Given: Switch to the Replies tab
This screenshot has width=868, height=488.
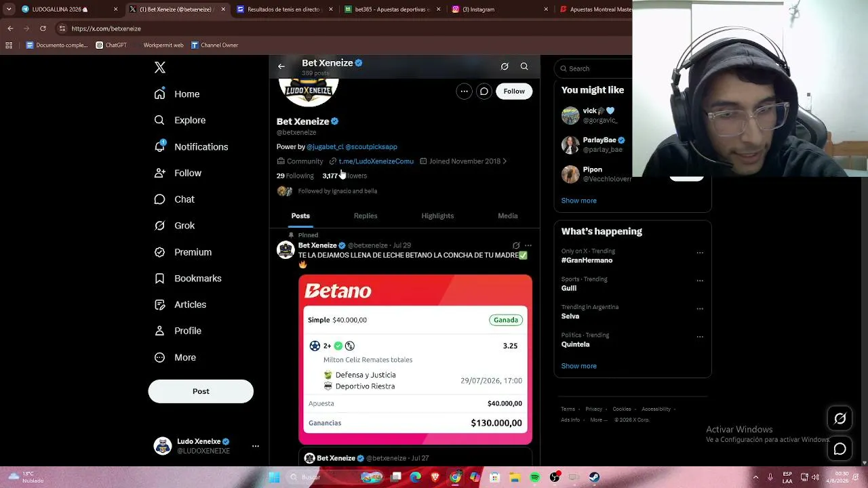Looking at the screenshot, I should [x=366, y=216].
